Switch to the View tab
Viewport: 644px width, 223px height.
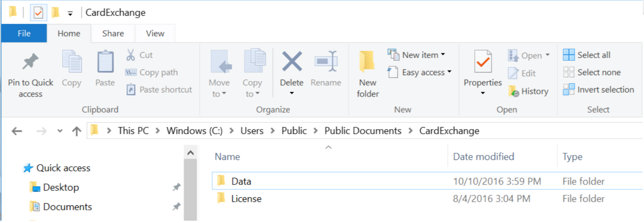tap(155, 34)
